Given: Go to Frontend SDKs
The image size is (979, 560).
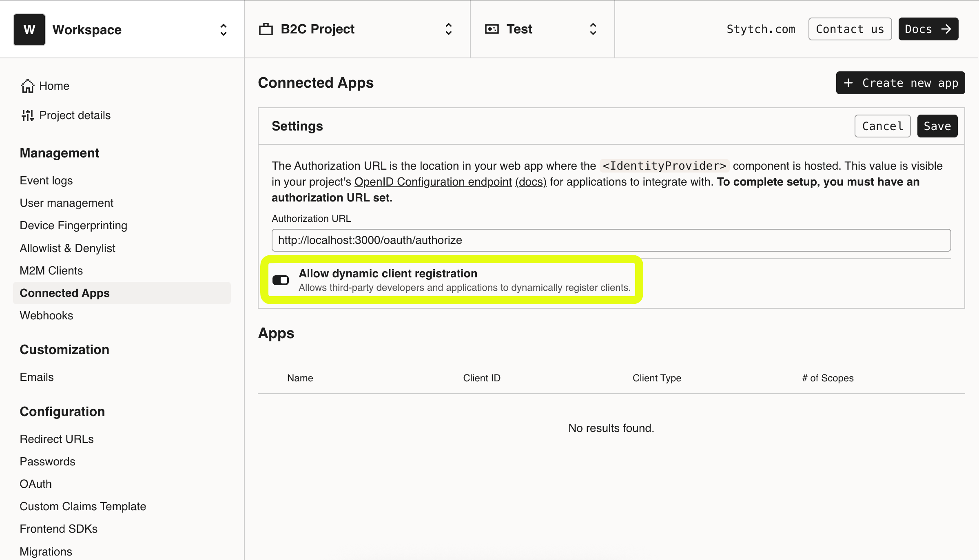Looking at the screenshot, I should tap(58, 529).
